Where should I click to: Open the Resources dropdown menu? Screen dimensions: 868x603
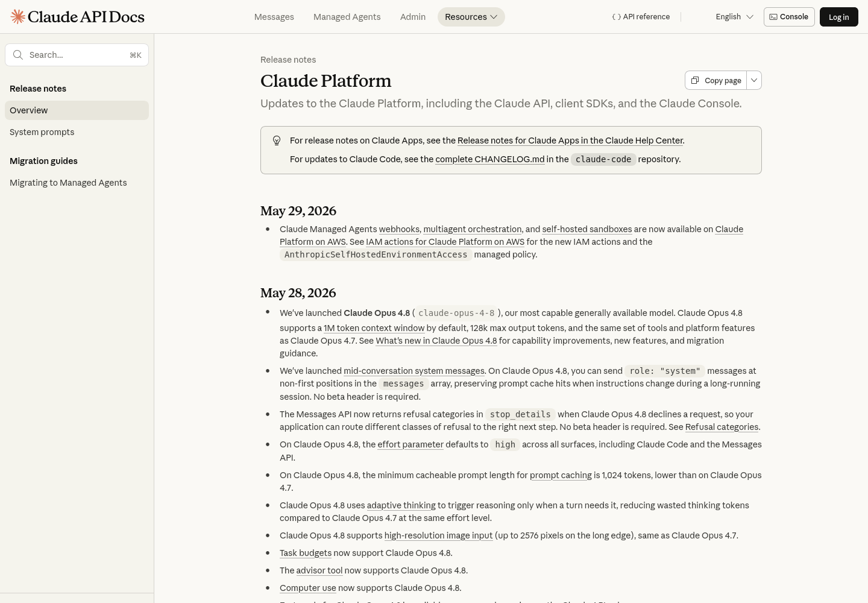tap(471, 17)
